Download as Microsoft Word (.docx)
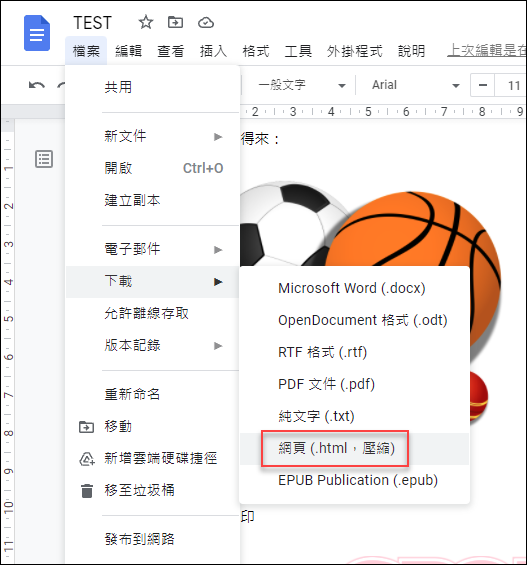Screen dimensions: 527x565 354,288
